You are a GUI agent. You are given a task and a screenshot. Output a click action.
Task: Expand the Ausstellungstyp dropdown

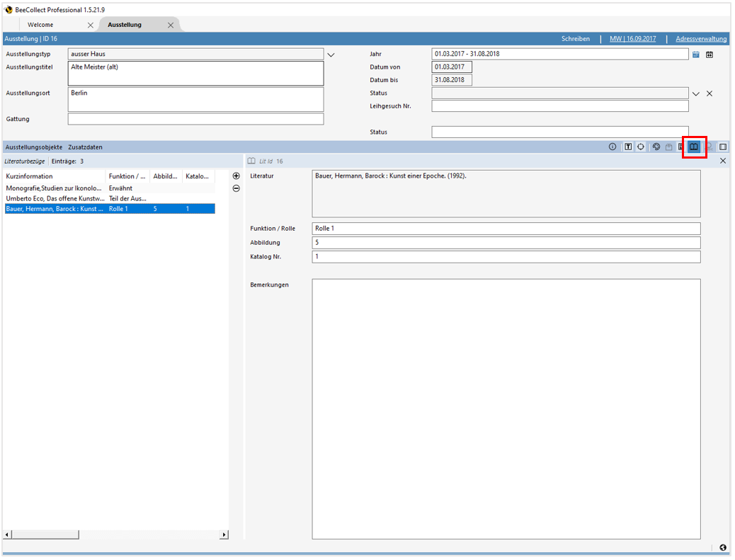tap(331, 55)
